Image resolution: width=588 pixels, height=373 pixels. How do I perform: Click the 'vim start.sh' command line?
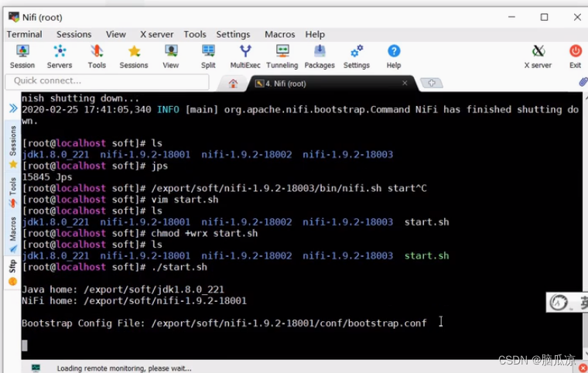tap(121, 200)
